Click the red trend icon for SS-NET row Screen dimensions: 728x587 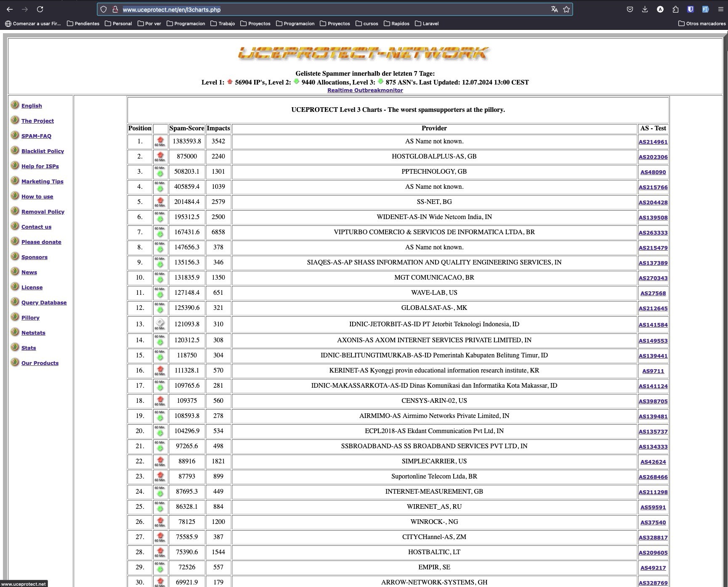pyautogui.click(x=160, y=202)
